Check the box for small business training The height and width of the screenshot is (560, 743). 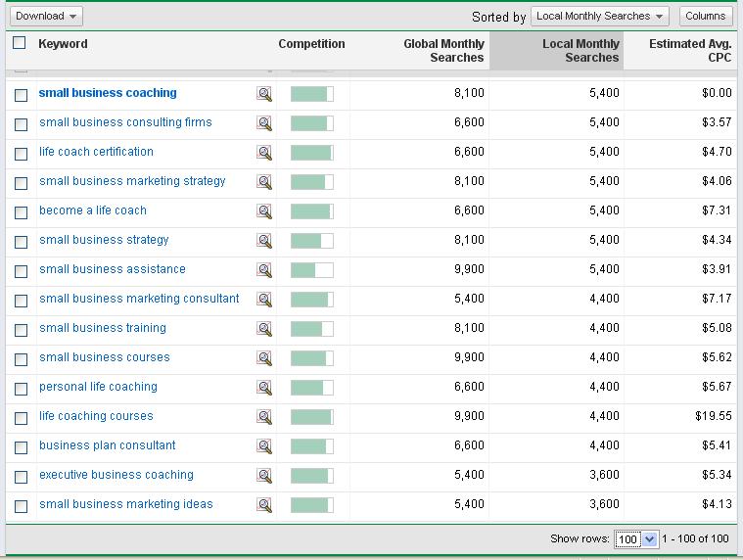21,330
